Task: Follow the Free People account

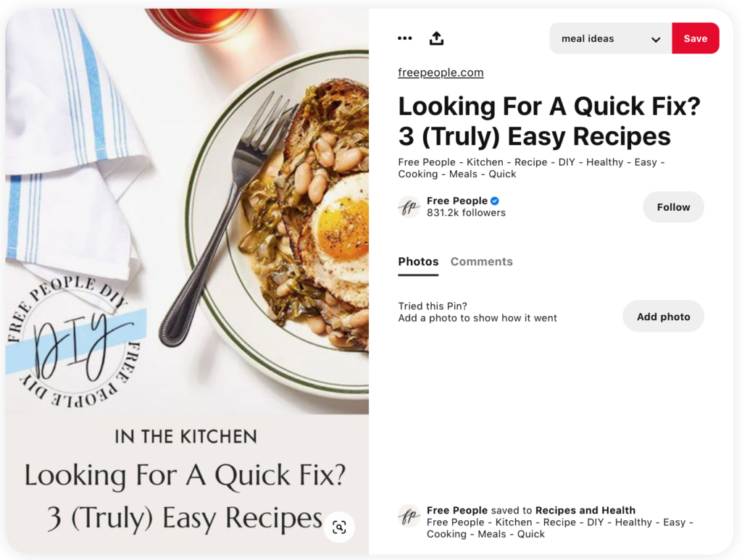Action: coord(673,206)
